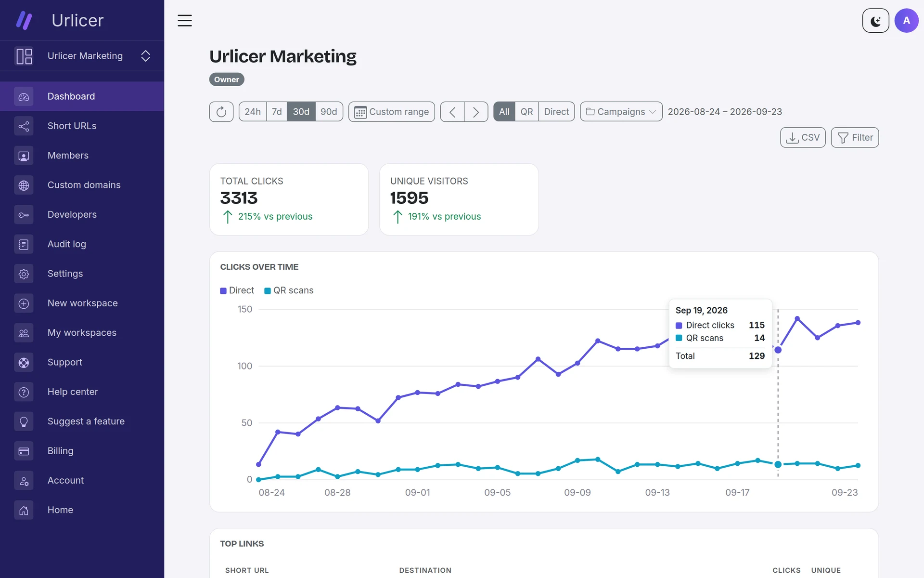
Task: Go to next period arrow
Action: 476,112
